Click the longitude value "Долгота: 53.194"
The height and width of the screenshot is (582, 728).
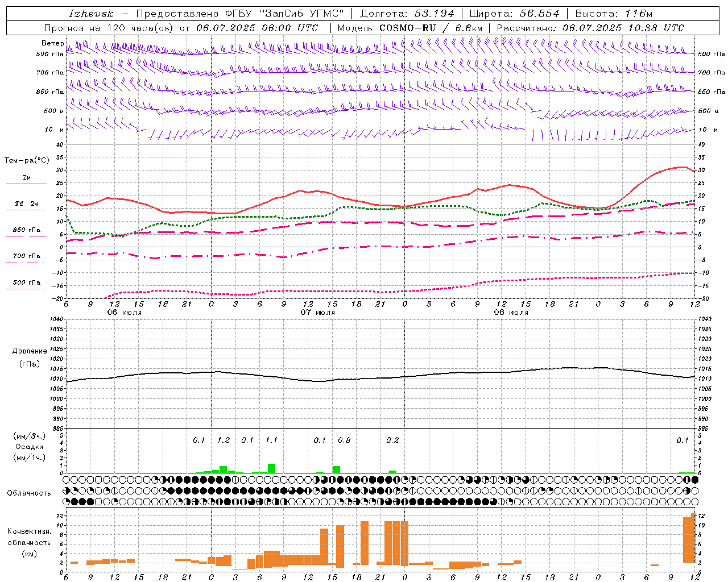[407, 14]
